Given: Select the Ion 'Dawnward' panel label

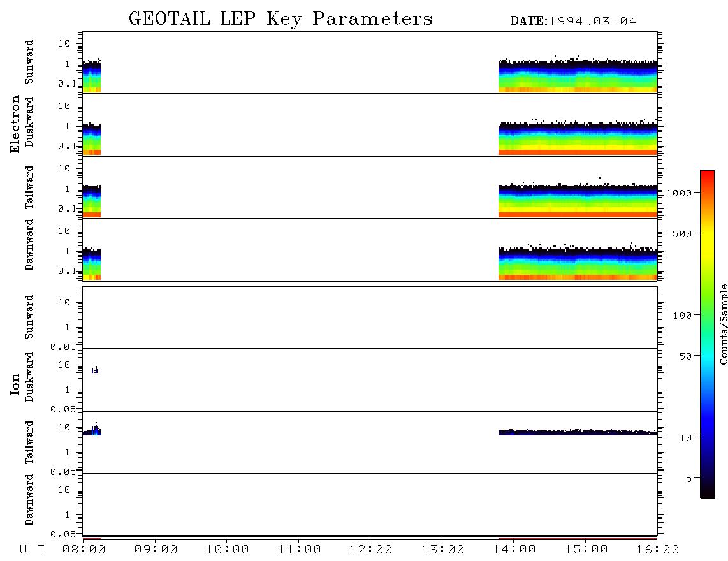Looking at the screenshot, I should pos(29,500).
